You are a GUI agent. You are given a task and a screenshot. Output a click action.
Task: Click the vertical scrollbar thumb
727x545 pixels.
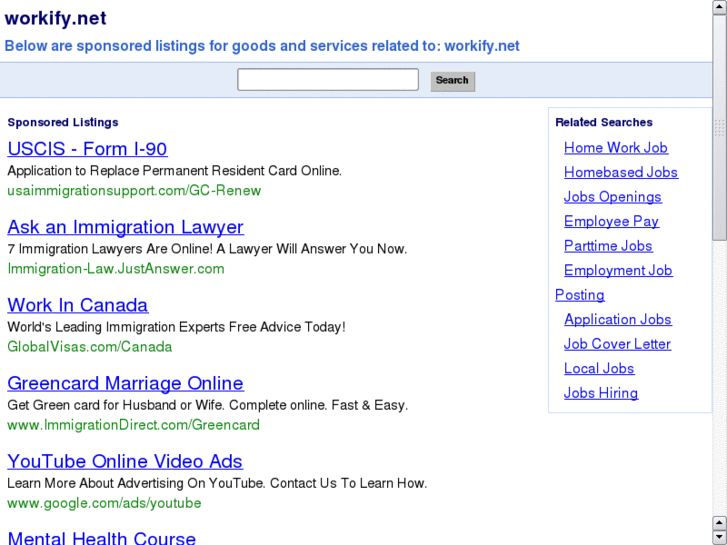(720, 128)
